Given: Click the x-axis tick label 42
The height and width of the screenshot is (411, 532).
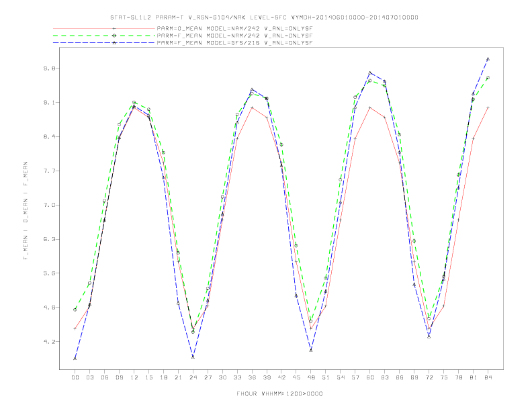Looking at the screenshot, I should click(281, 377).
